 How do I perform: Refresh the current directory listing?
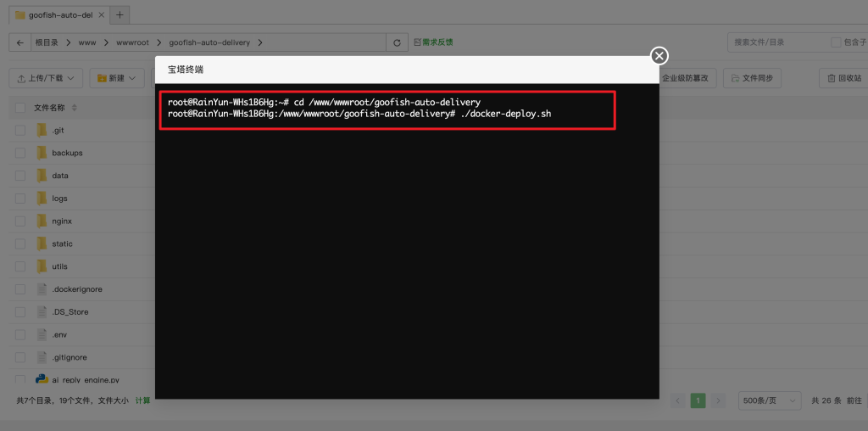[397, 42]
